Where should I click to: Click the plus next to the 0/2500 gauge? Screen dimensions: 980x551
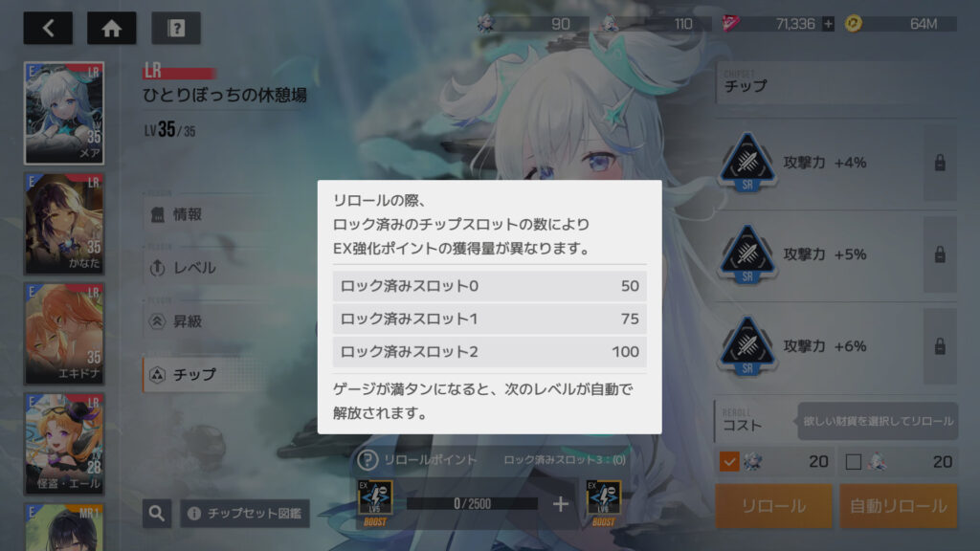point(561,504)
